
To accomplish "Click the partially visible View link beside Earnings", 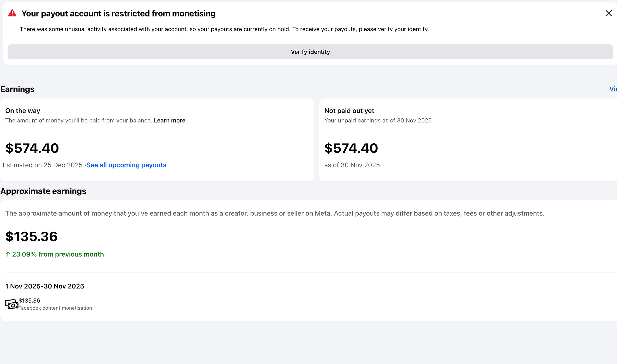I will point(613,89).
